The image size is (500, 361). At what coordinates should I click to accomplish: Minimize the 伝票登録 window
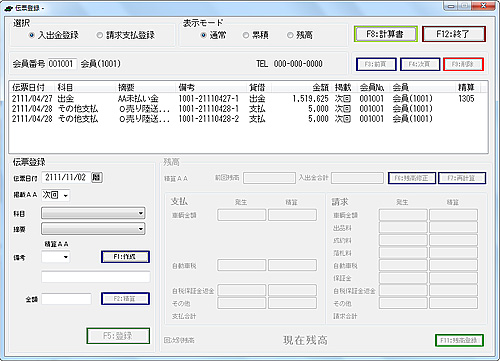[451, 6]
